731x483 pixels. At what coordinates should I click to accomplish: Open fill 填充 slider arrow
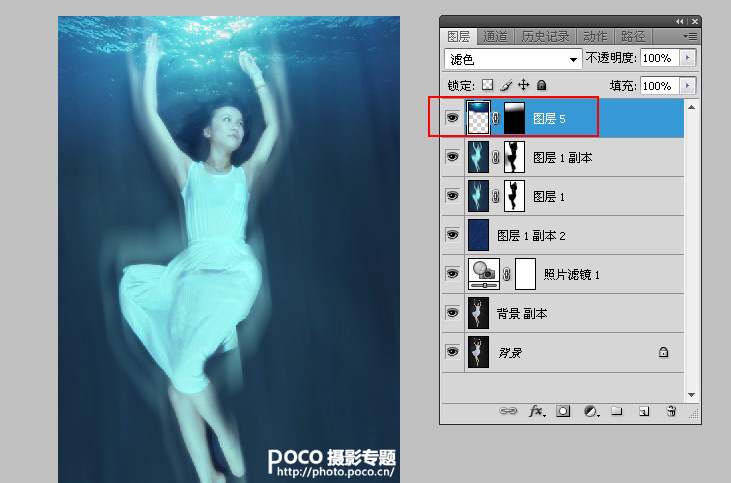(x=687, y=86)
